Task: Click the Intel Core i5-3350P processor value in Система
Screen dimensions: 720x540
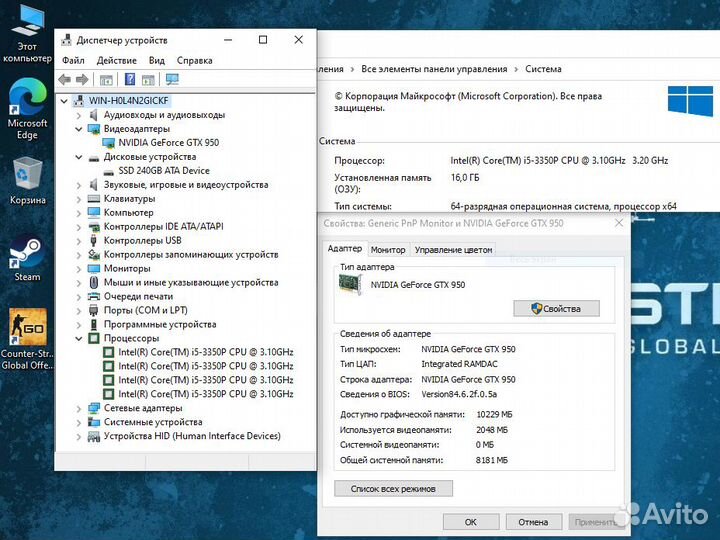Action: [x=559, y=161]
